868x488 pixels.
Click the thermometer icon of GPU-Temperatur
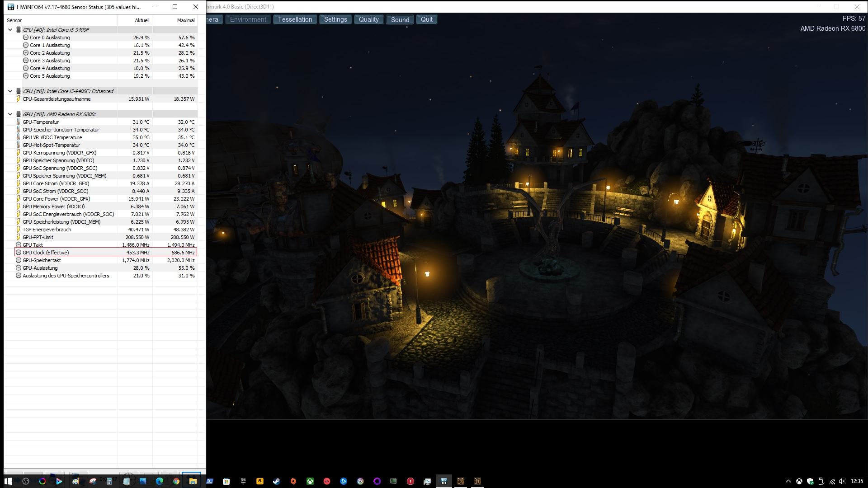point(18,122)
